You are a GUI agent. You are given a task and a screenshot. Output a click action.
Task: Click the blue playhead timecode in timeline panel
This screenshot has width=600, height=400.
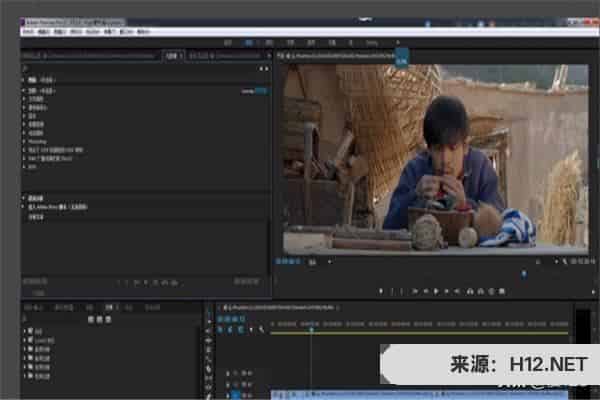[x=232, y=318]
